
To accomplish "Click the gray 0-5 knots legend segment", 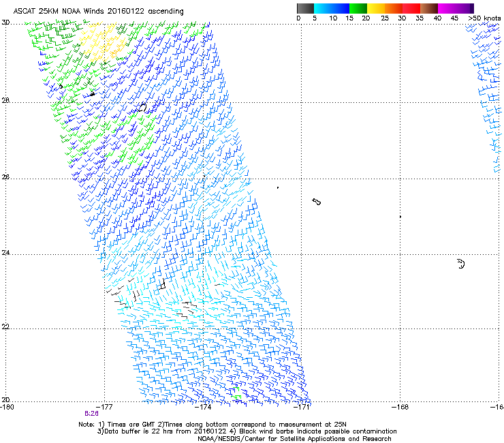I will (305, 8).
